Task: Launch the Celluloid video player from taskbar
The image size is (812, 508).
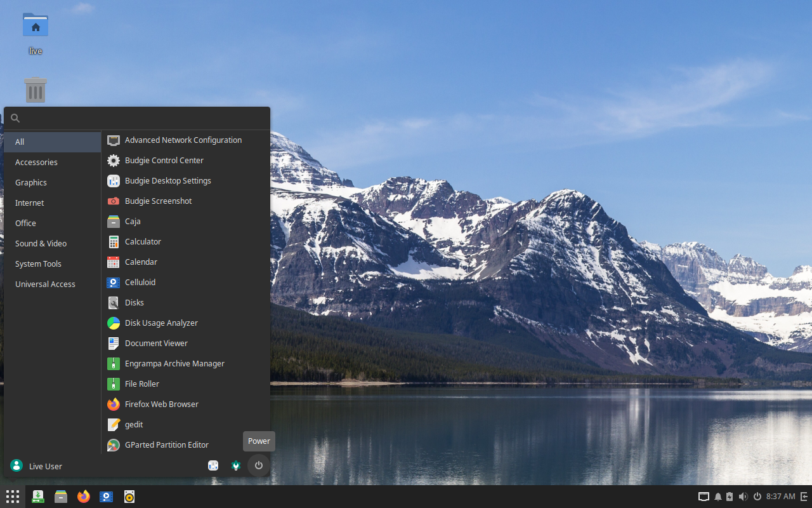Action: pyautogui.click(x=107, y=497)
